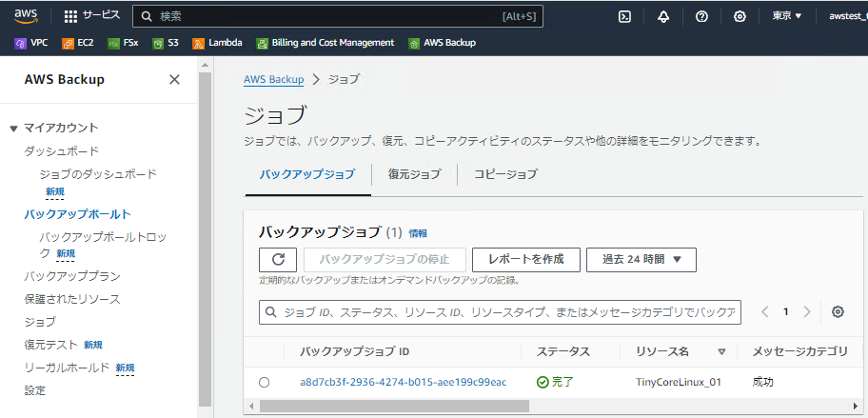868x418 pixels.
Task: Select radio button for job a8d7cb3f
Action: (264, 383)
